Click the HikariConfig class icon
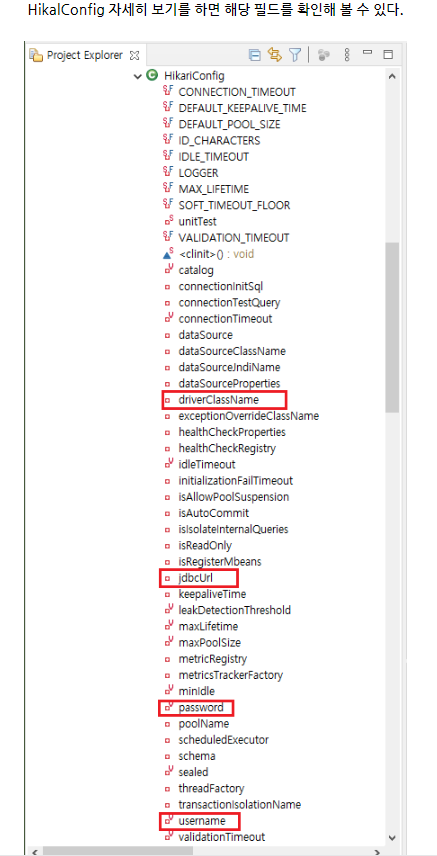The image size is (437, 856). point(152,76)
